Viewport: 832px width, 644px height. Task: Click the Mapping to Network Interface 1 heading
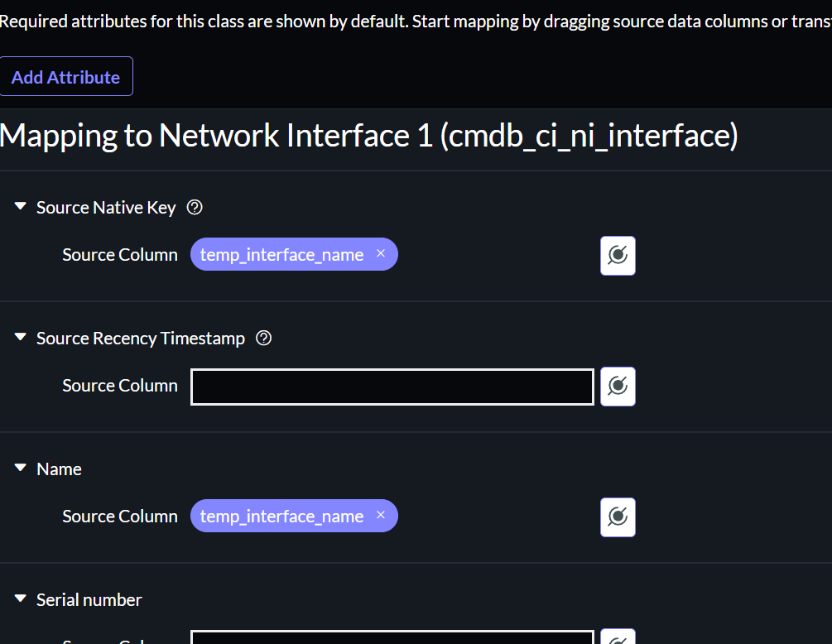[x=369, y=135]
